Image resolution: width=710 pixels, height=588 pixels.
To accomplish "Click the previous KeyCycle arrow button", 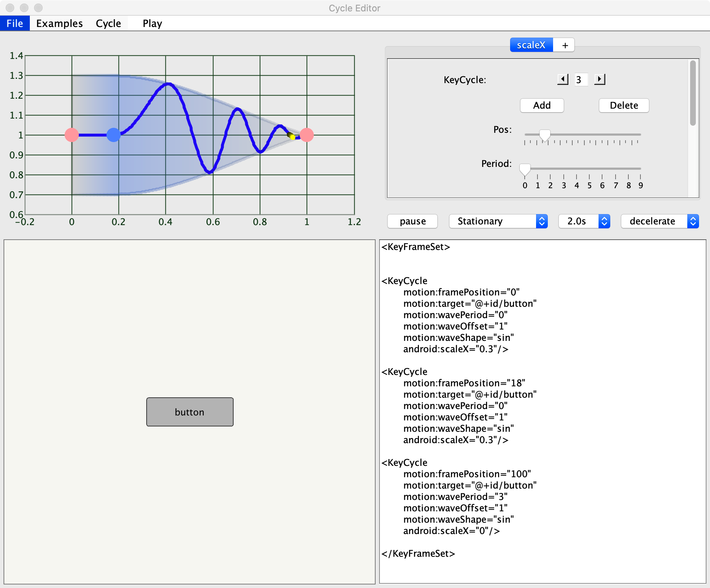I will 563,79.
